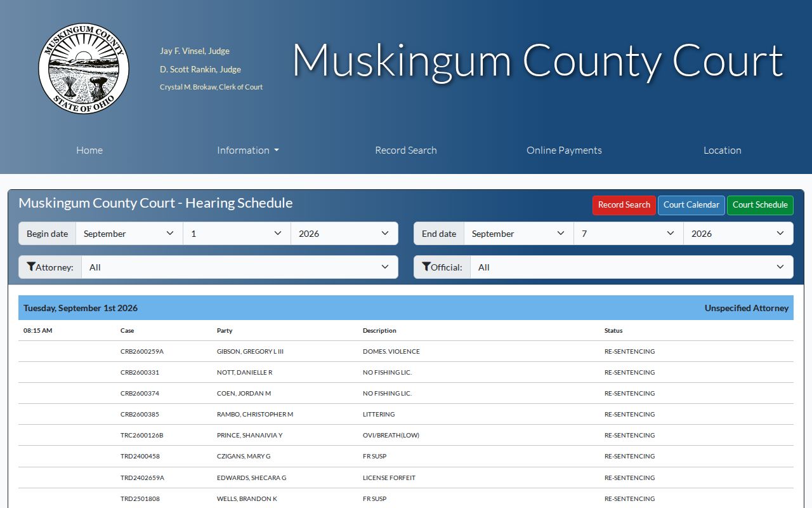812x508 pixels.
Task: Click the DOMES. VIOLENCE description
Action: pyautogui.click(x=391, y=351)
